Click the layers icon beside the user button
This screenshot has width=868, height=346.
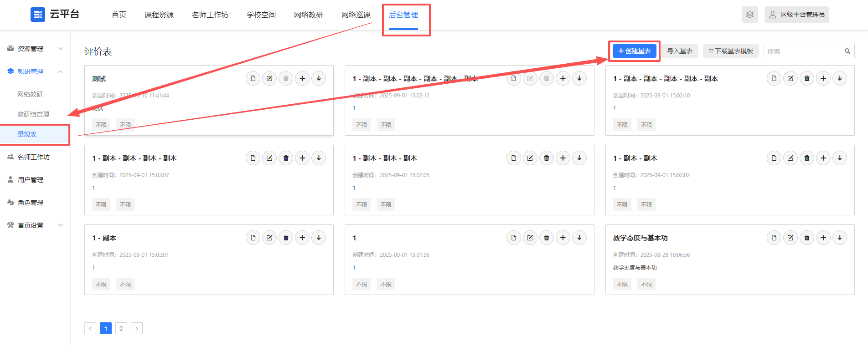[749, 15]
